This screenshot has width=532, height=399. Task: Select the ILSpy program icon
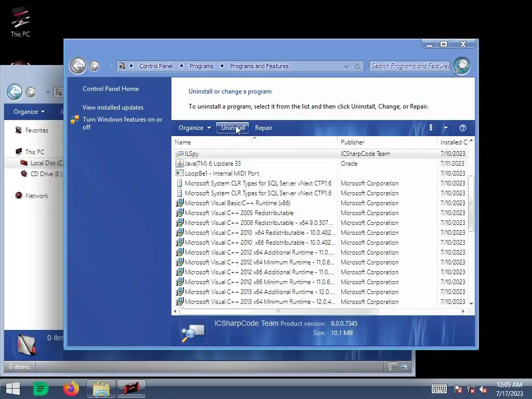coord(179,154)
